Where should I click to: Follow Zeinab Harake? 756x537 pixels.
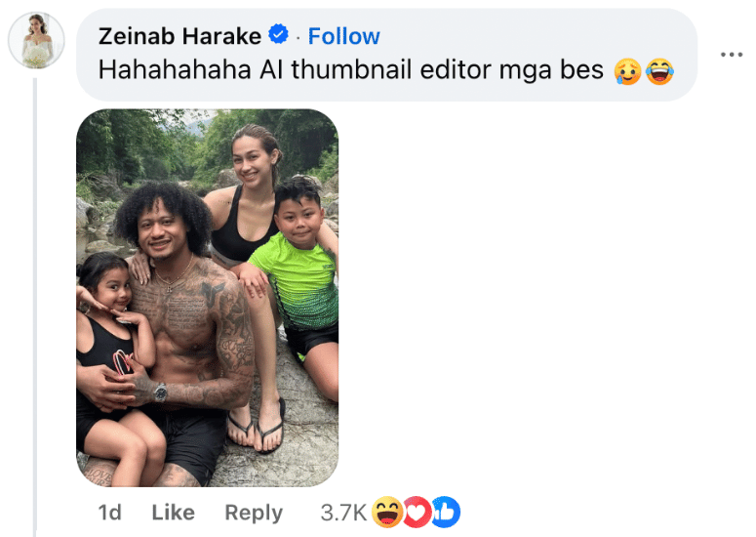pos(343,36)
